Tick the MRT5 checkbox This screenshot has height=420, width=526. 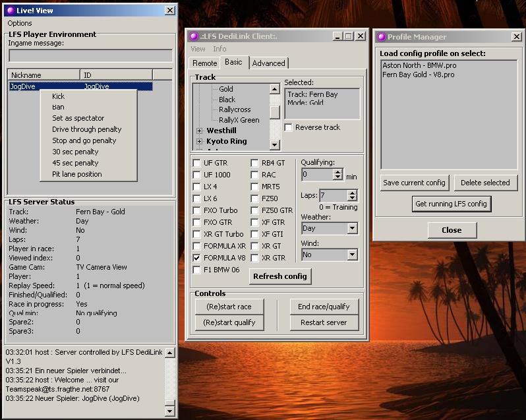tap(254, 187)
